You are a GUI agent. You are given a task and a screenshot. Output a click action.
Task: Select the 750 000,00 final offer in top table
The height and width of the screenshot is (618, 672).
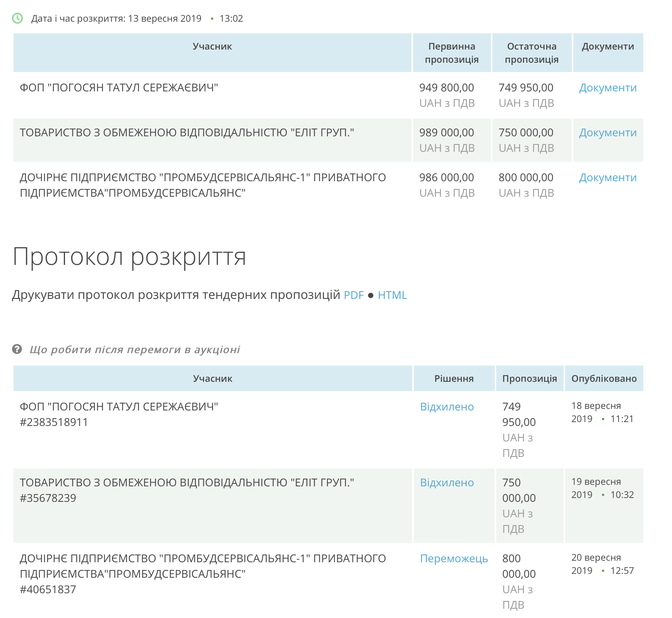tap(526, 133)
